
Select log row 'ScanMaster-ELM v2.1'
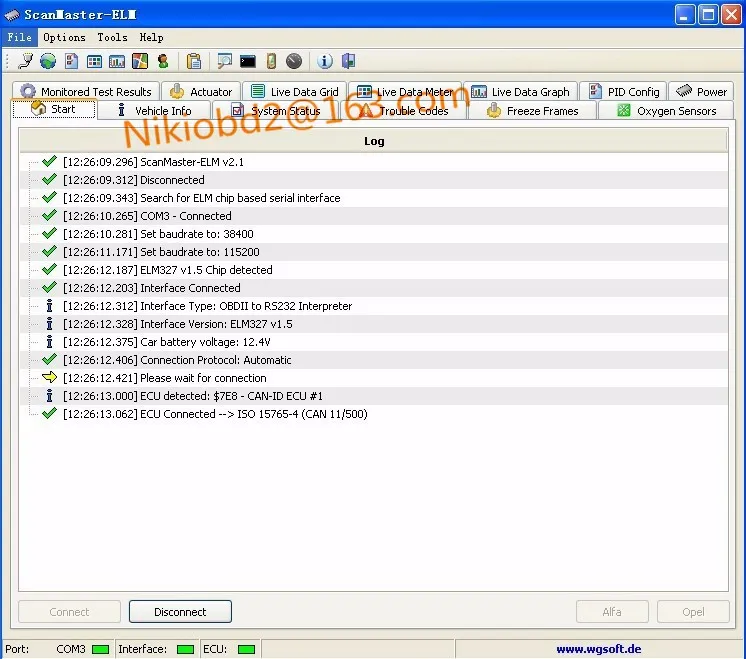374,162
